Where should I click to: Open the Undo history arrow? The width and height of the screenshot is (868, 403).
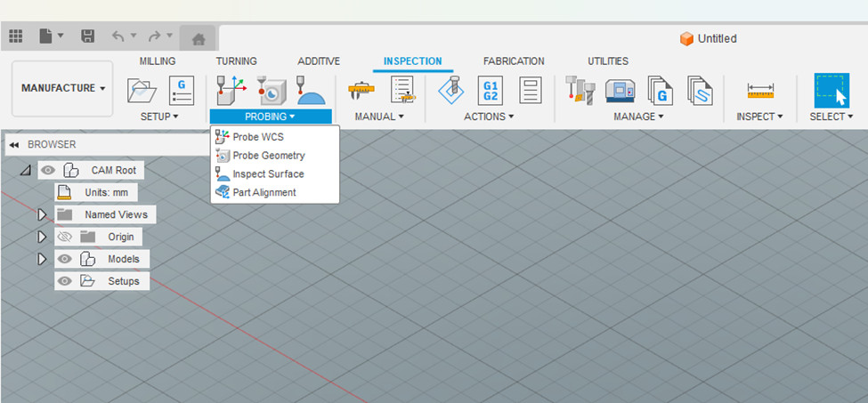[x=134, y=36]
